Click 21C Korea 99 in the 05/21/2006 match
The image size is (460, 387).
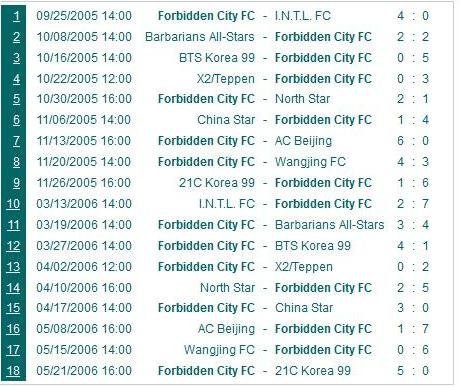313,371
